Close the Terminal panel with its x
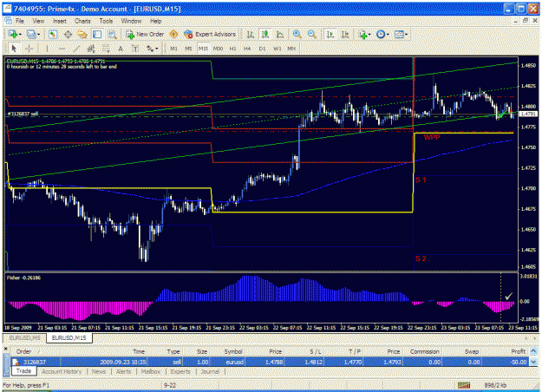Image resolution: width=542 pixels, height=392 pixels. coord(6,349)
